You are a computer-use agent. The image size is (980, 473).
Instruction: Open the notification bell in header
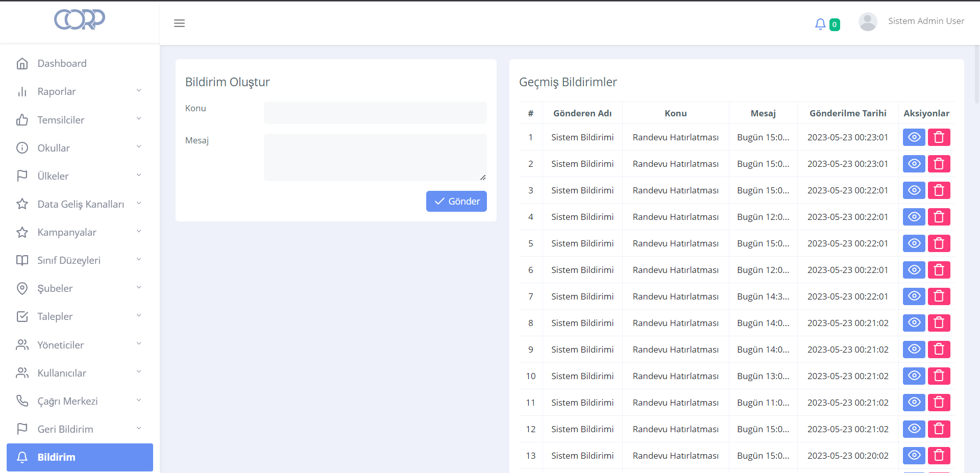(x=820, y=24)
